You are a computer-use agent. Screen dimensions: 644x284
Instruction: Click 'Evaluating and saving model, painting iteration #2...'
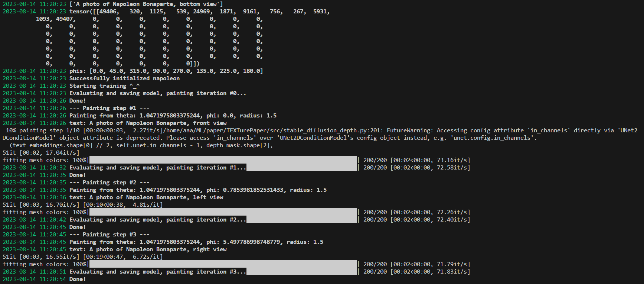click(158, 220)
